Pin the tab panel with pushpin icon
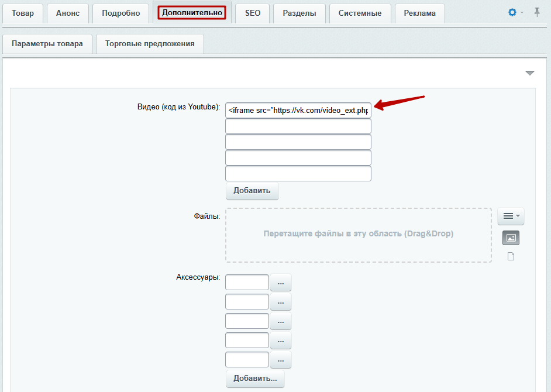Image resolution: width=551 pixels, height=392 pixels. click(x=537, y=13)
